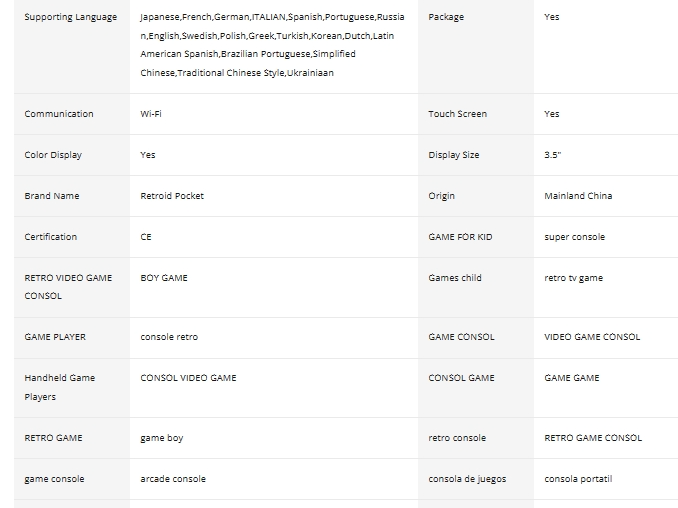Click the consola portatil value

click(578, 479)
